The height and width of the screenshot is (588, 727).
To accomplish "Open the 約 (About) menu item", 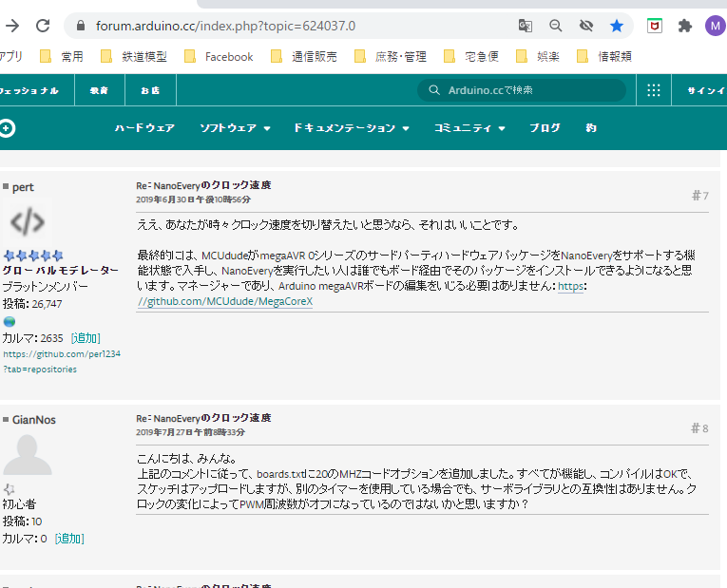I will pos(591,128).
